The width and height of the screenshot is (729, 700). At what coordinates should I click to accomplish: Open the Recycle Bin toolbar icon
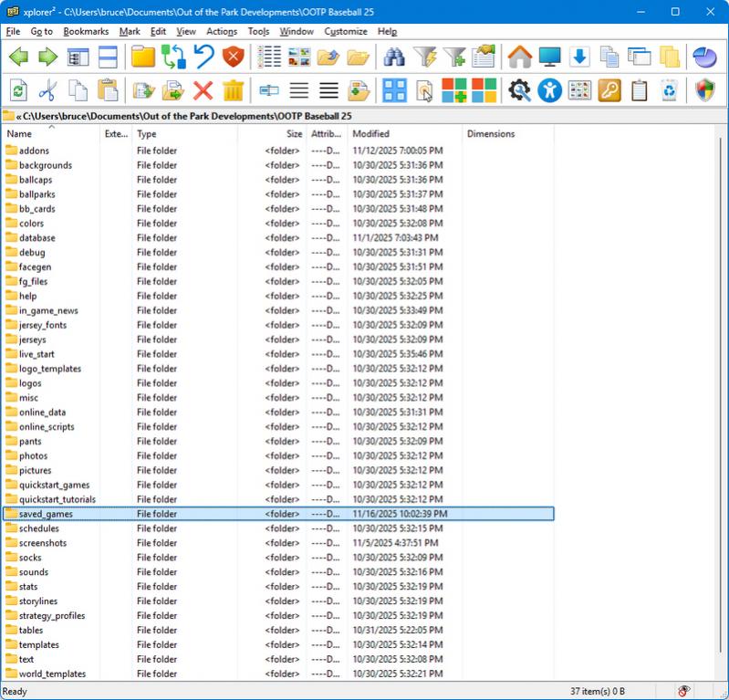pyautogui.click(x=669, y=90)
